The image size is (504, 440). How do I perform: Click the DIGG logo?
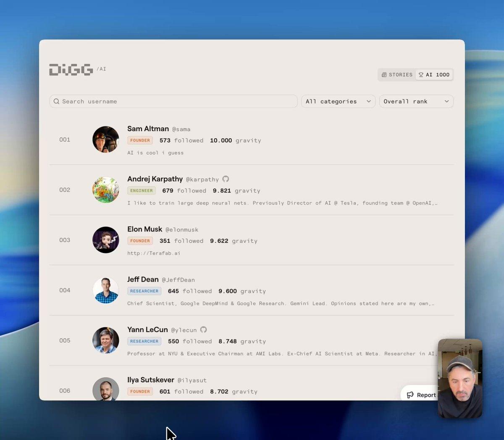tap(71, 70)
